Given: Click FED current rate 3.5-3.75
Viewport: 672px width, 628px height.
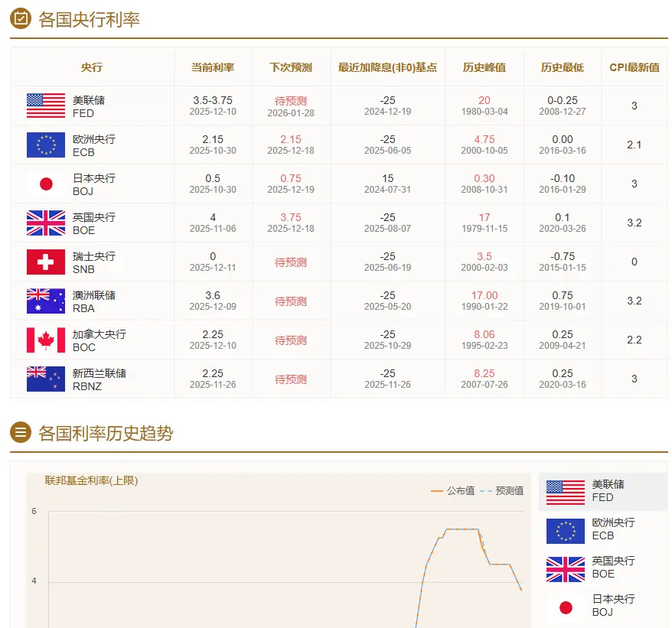Looking at the screenshot, I should (x=213, y=100).
